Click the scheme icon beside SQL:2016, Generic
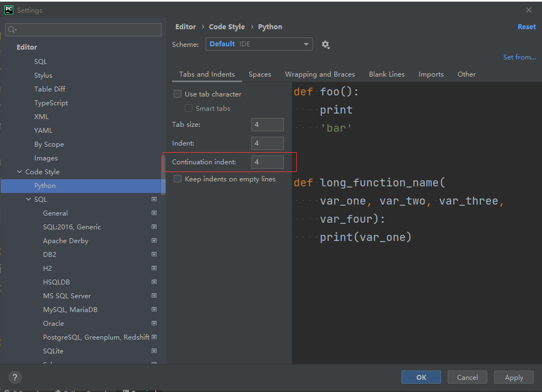Viewport: 542px width, 392px height. click(154, 227)
